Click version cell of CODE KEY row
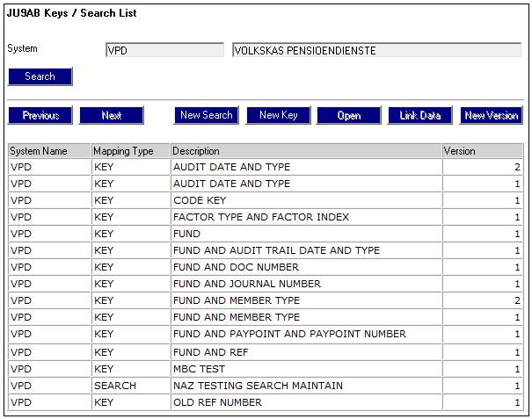The image size is (532, 419). pos(483,200)
